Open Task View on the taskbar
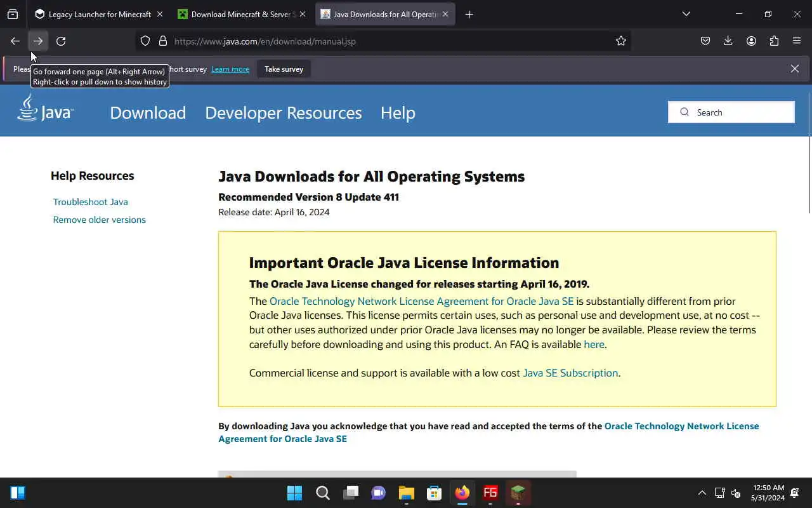The height and width of the screenshot is (508, 812). pos(350,493)
